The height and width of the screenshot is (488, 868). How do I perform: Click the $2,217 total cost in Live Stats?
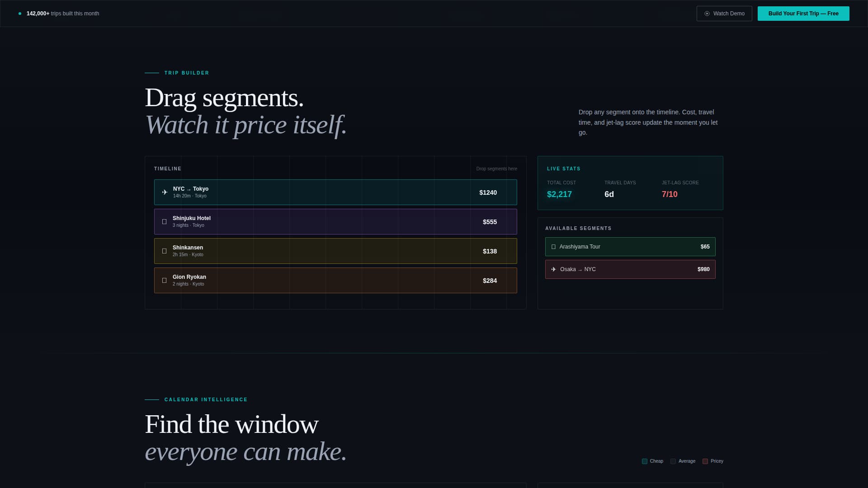coord(559,194)
